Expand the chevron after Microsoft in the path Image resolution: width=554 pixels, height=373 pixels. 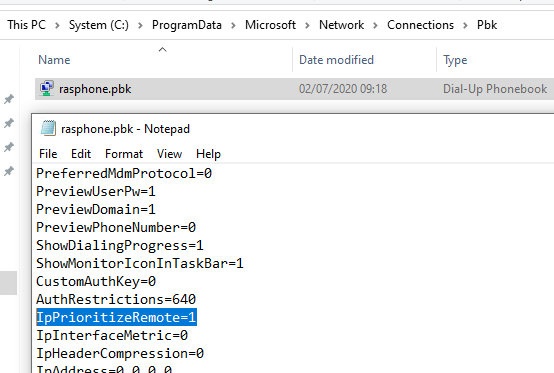pyautogui.click(x=307, y=25)
